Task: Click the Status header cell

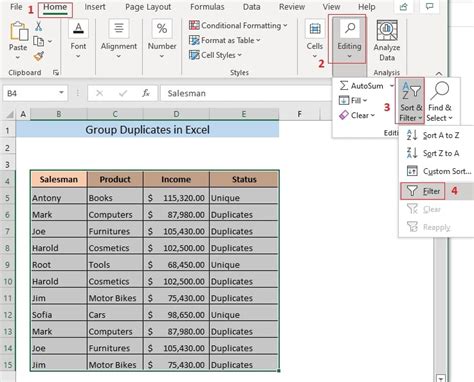Action: point(244,179)
